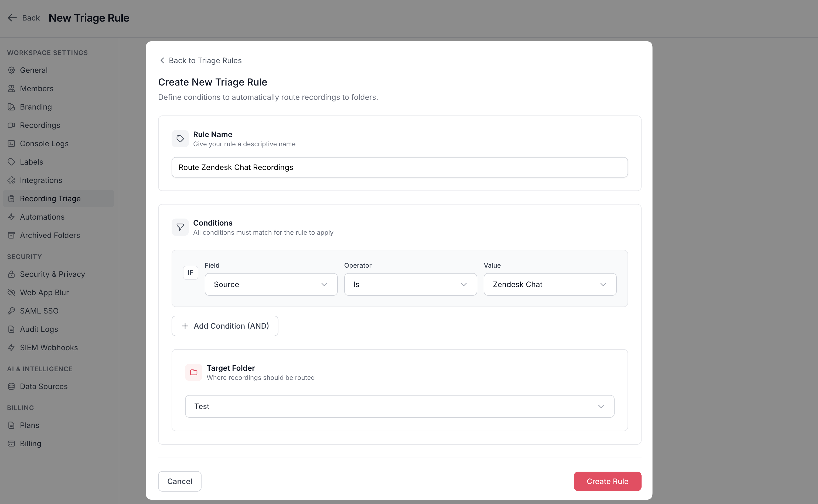Image resolution: width=818 pixels, height=504 pixels.
Task: Click the Cancel button
Action: [x=180, y=481]
